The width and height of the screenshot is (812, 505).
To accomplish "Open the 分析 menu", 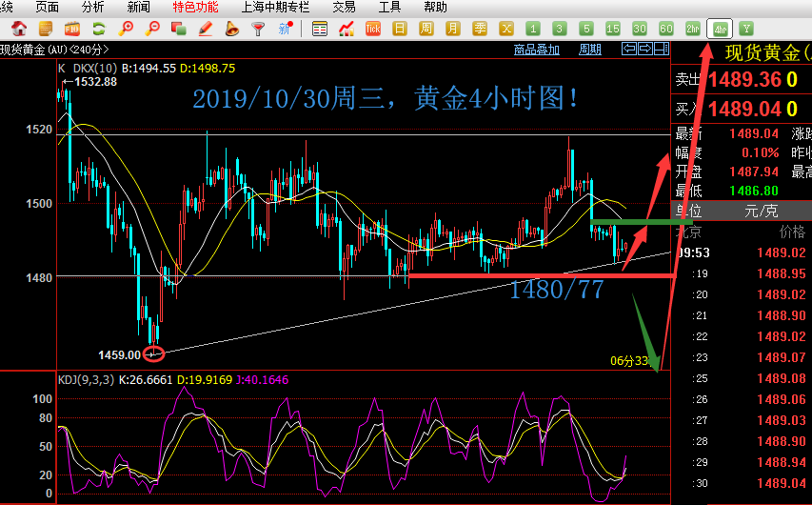I will 92,7.
